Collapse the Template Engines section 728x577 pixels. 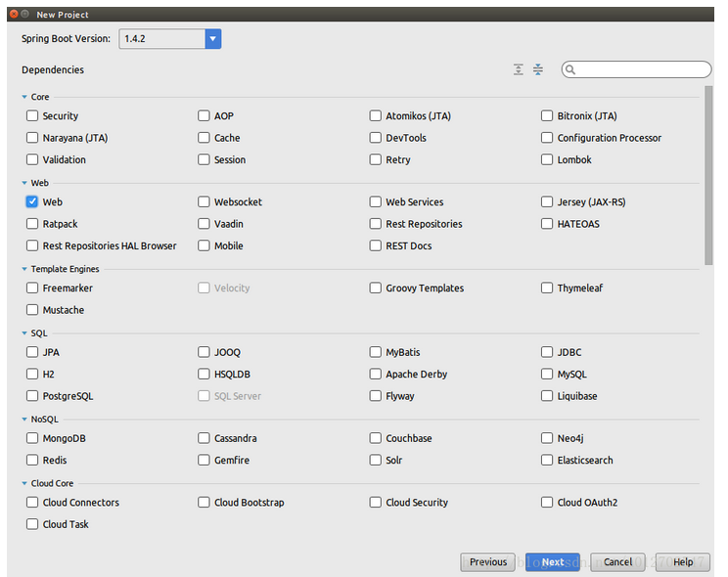pyautogui.click(x=24, y=269)
